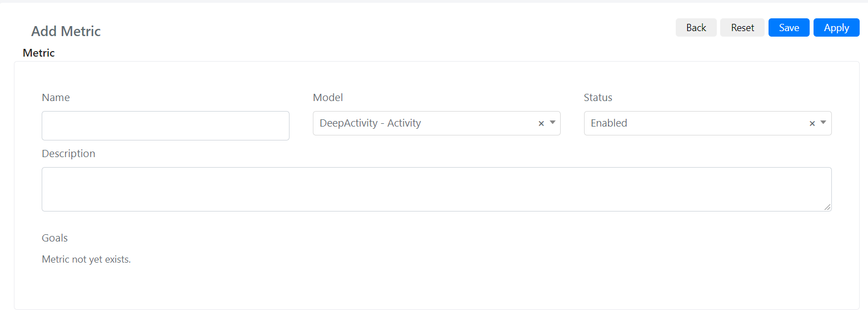This screenshot has width=868, height=317.
Task: Click the Description textarea resize grip icon
Action: click(x=827, y=207)
